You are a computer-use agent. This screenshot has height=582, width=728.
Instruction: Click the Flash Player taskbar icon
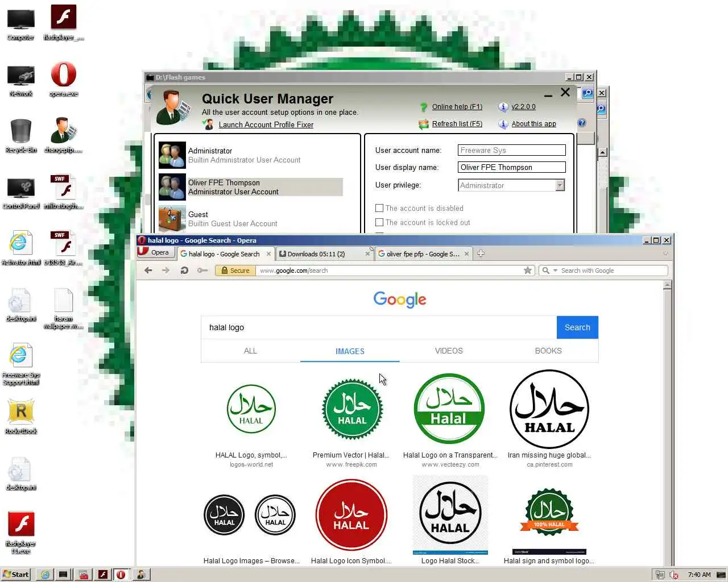[102, 575]
